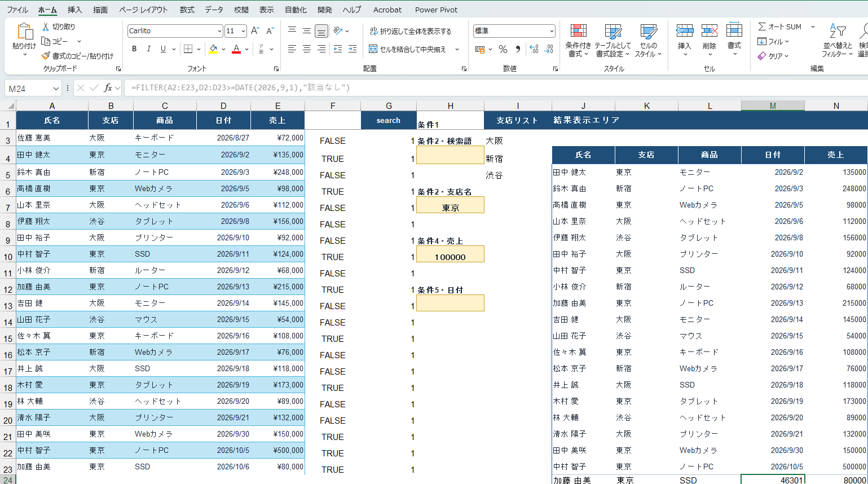Click the Clear (クリア) button
Viewport: 868px width, 484px height.
click(x=773, y=56)
